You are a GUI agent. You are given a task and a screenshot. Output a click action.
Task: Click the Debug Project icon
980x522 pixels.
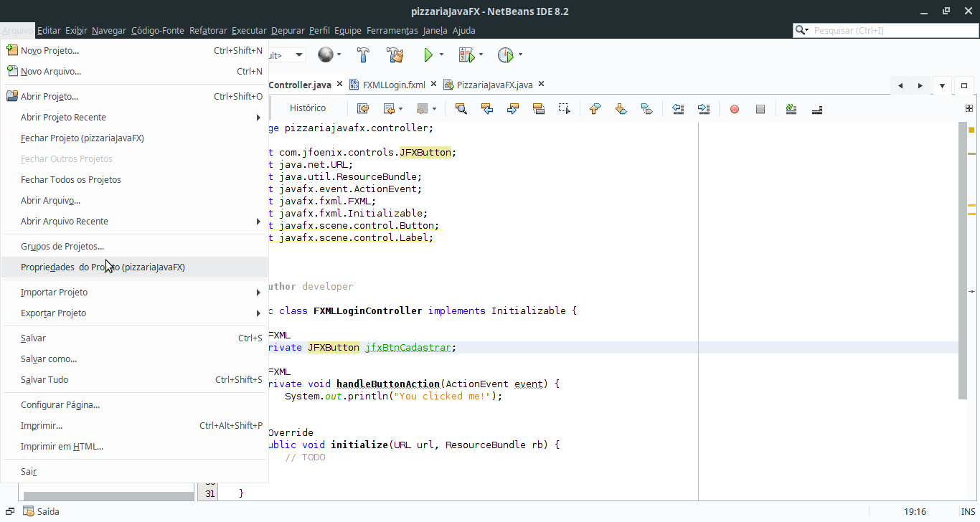coord(466,55)
